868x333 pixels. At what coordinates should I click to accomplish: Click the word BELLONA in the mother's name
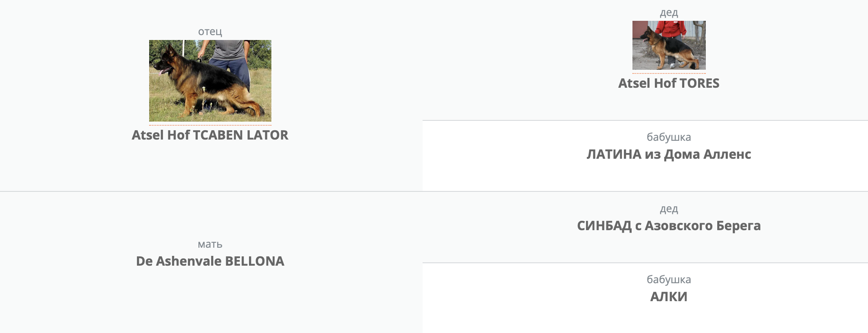click(x=255, y=261)
